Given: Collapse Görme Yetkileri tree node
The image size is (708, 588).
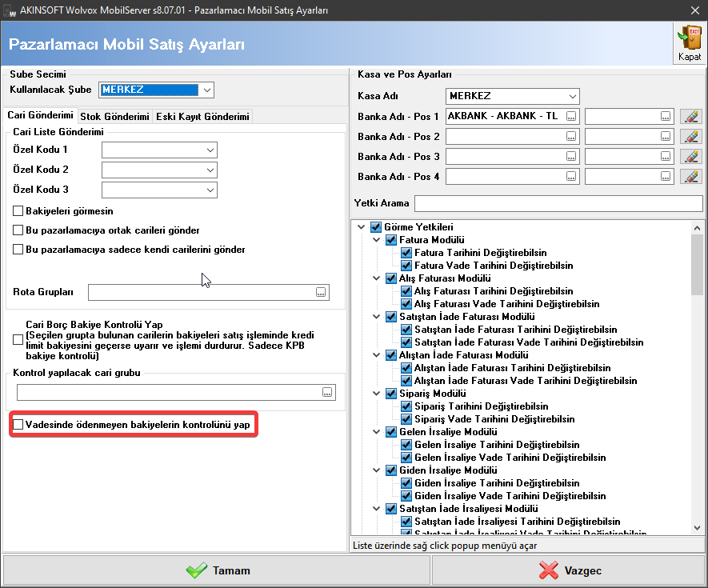Looking at the screenshot, I should coord(362,226).
